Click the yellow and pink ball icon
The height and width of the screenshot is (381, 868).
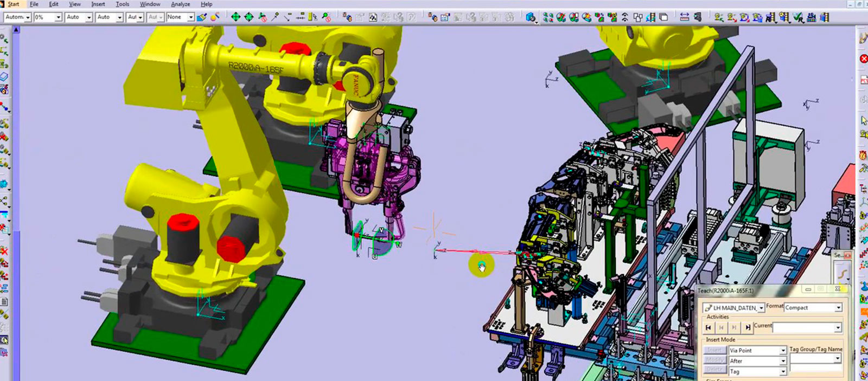pyautogui.click(x=215, y=17)
